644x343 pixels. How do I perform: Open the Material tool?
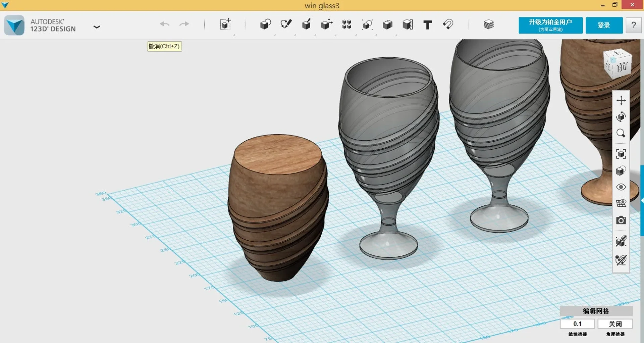coord(489,24)
